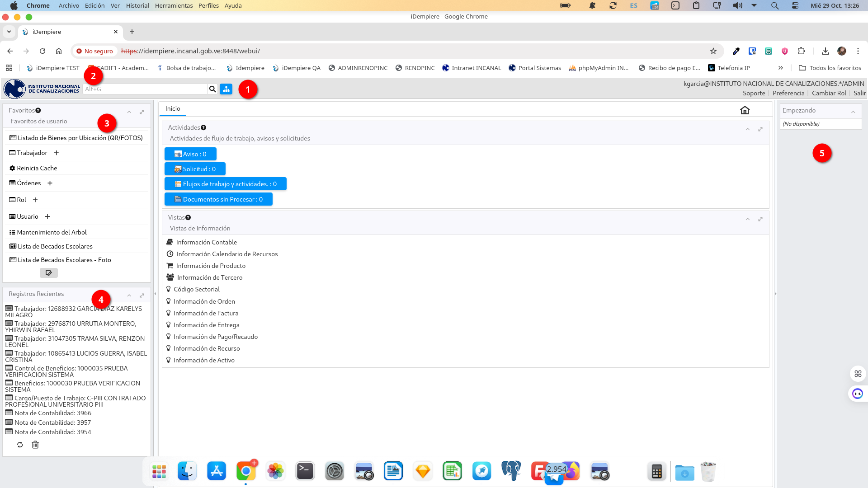The width and height of the screenshot is (868, 488).
Task: Click the home icon in Inicio tab
Action: coord(745,110)
